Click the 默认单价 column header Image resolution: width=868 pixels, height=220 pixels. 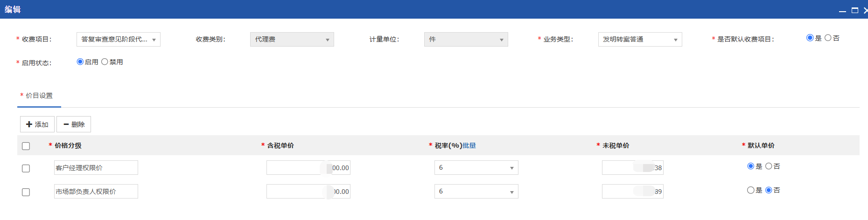point(761,145)
